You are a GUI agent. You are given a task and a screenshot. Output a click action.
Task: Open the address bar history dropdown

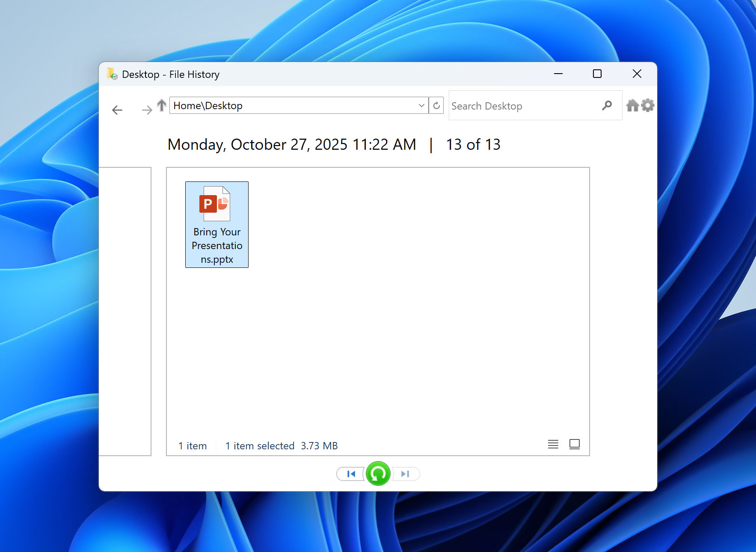tap(421, 105)
